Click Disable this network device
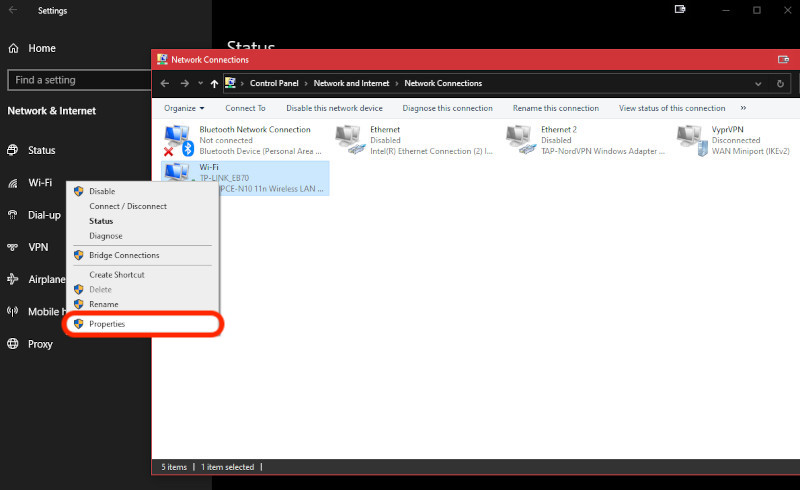Screen dimensions: 800x490 334,108
